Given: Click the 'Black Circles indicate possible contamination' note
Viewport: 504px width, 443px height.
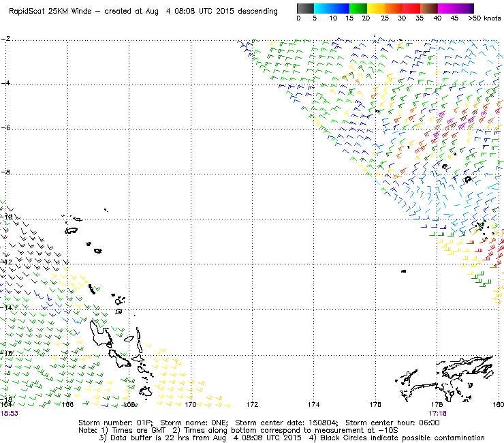Looking at the screenshot, I should tap(402, 438).
